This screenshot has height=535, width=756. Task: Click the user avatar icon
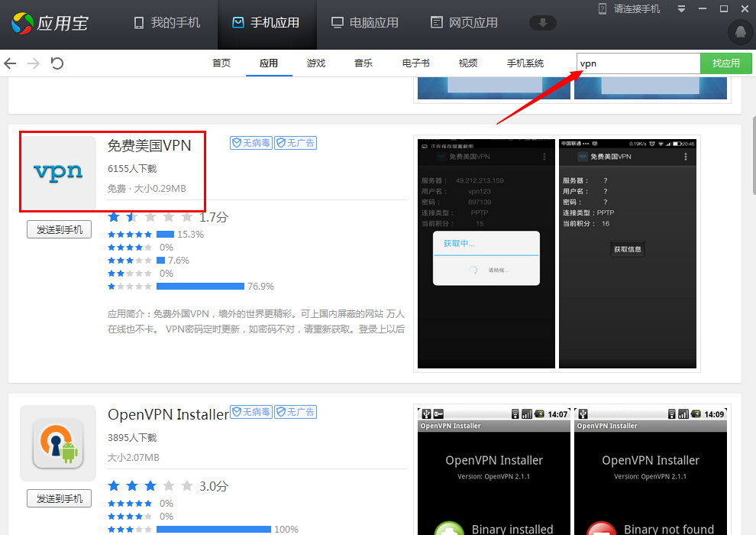[x=741, y=32]
